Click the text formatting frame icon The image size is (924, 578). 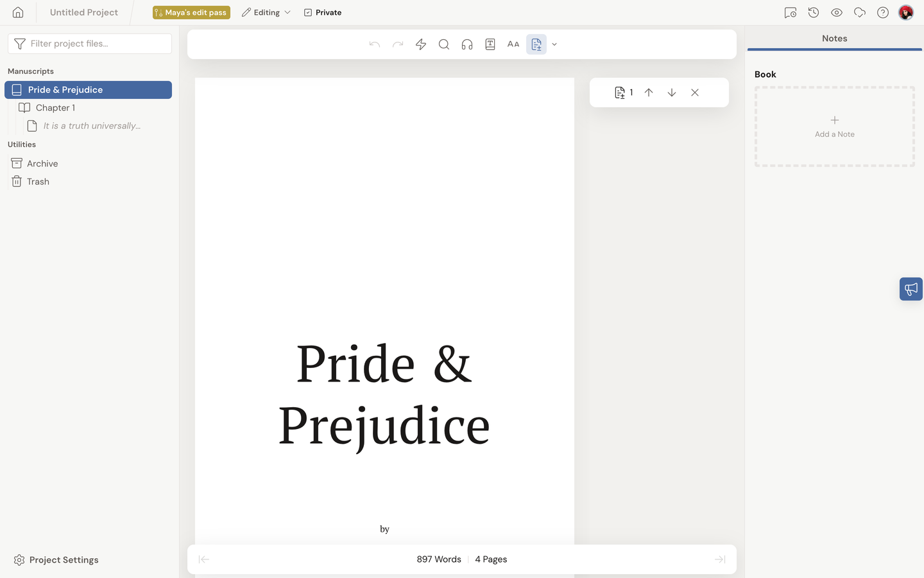pos(490,44)
